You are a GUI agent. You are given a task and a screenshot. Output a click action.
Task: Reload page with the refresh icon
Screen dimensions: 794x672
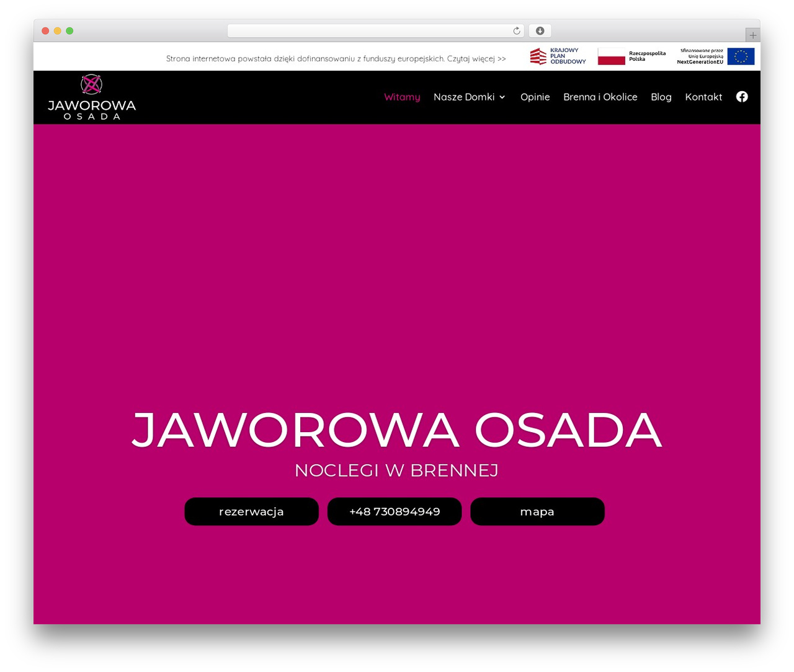point(516,31)
